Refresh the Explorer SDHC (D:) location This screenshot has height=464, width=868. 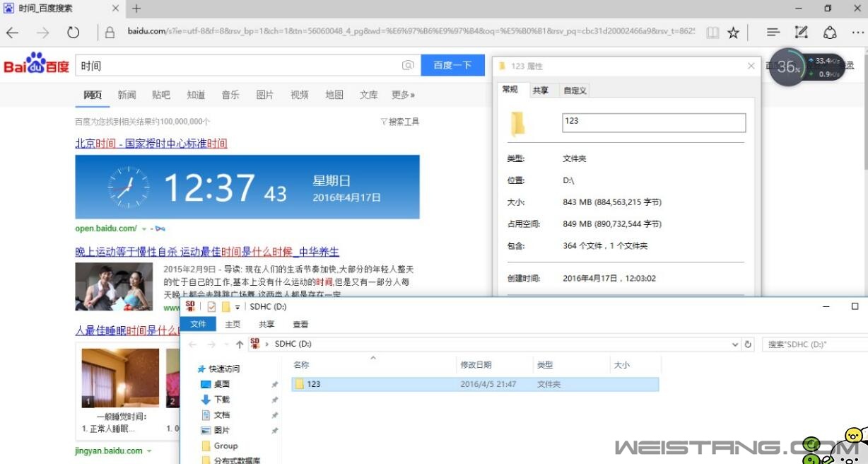click(749, 344)
